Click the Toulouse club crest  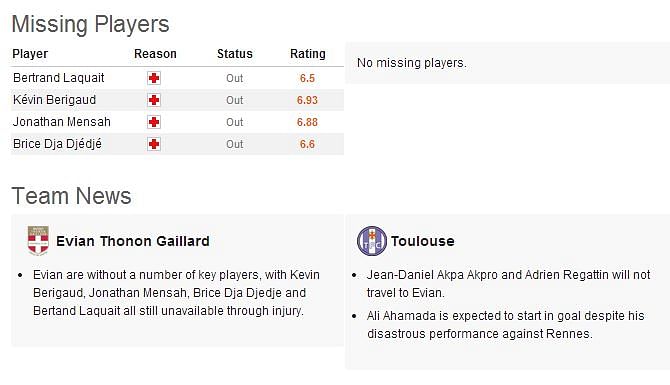tap(372, 241)
